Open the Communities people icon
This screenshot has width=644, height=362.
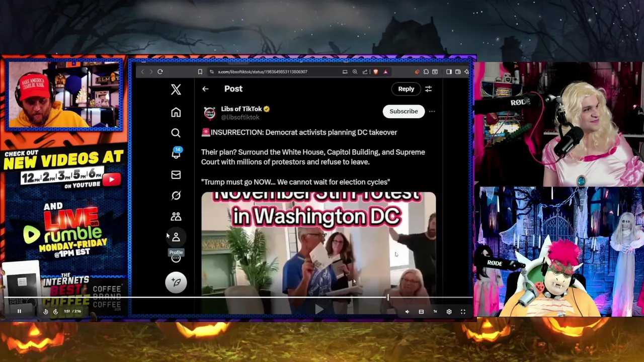[176, 216]
